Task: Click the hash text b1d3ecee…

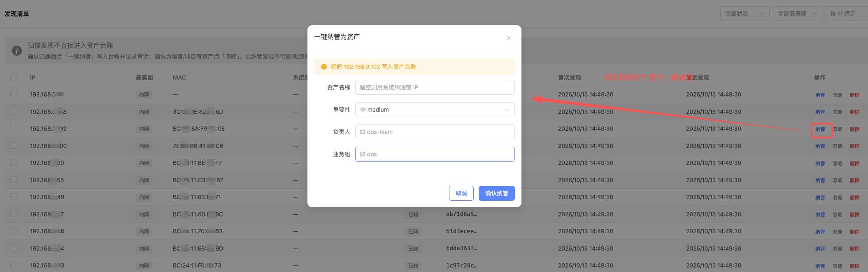Action: tap(462, 231)
